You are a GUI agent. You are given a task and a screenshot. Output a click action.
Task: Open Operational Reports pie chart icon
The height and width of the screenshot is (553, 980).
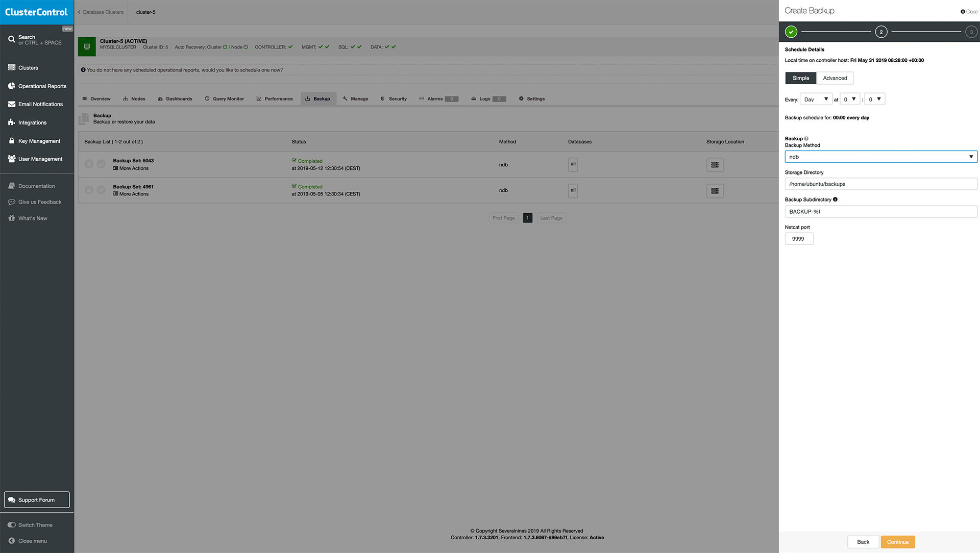point(11,86)
